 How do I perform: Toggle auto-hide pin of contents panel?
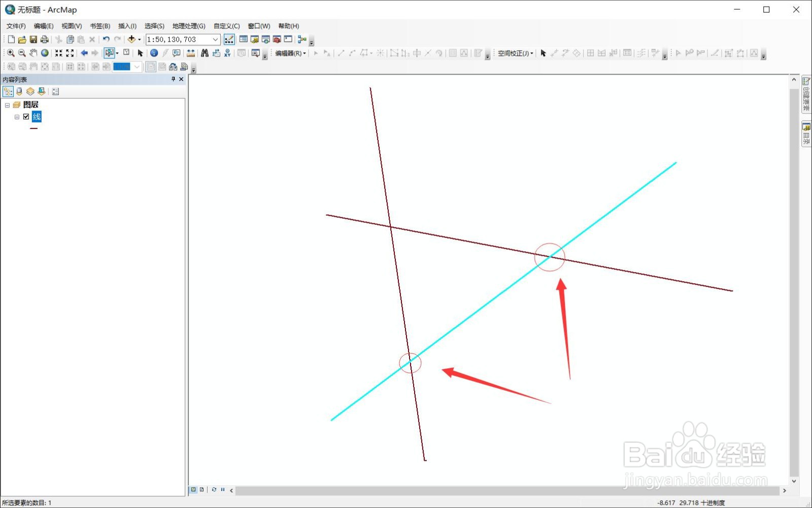click(x=173, y=79)
